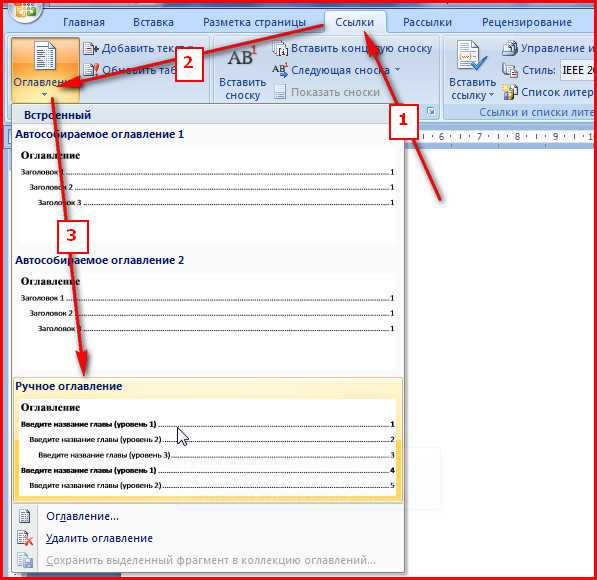Click the Office round button
The height and width of the screenshot is (580, 597).
tap(25, 10)
